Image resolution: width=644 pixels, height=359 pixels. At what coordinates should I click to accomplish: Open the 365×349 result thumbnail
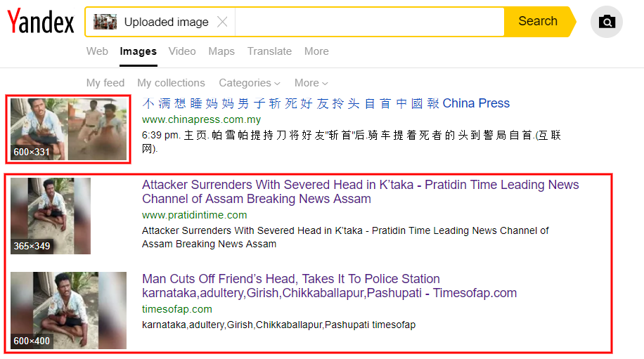click(x=51, y=216)
